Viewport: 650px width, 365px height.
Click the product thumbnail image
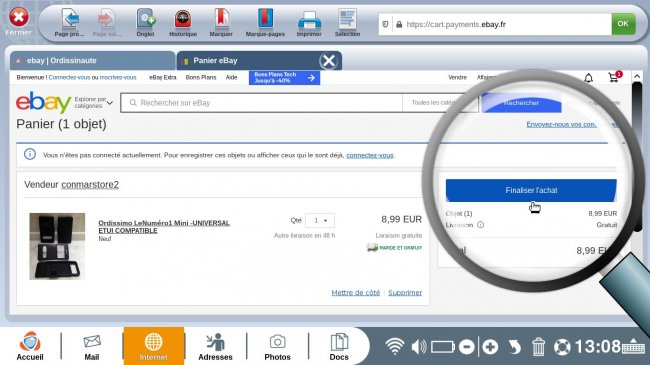(x=57, y=246)
